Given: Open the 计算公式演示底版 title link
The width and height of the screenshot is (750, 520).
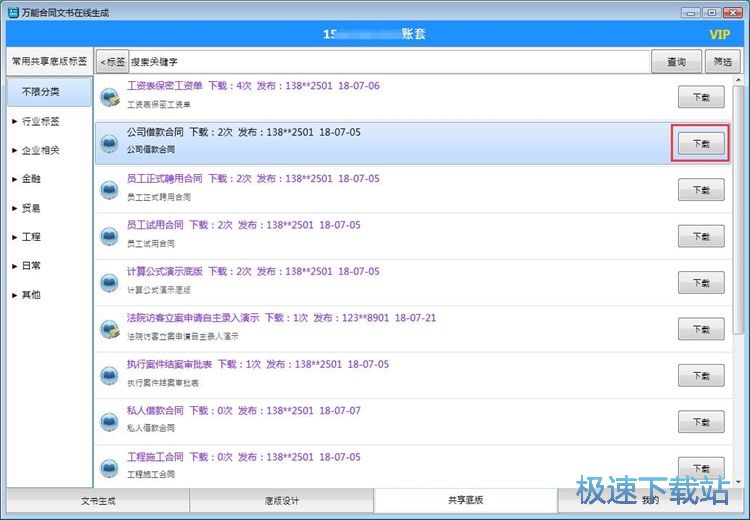Looking at the screenshot, I should tap(165, 271).
